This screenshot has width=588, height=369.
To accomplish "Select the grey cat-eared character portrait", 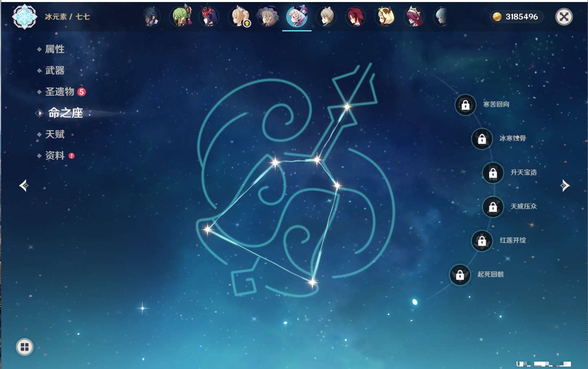I will 326,17.
